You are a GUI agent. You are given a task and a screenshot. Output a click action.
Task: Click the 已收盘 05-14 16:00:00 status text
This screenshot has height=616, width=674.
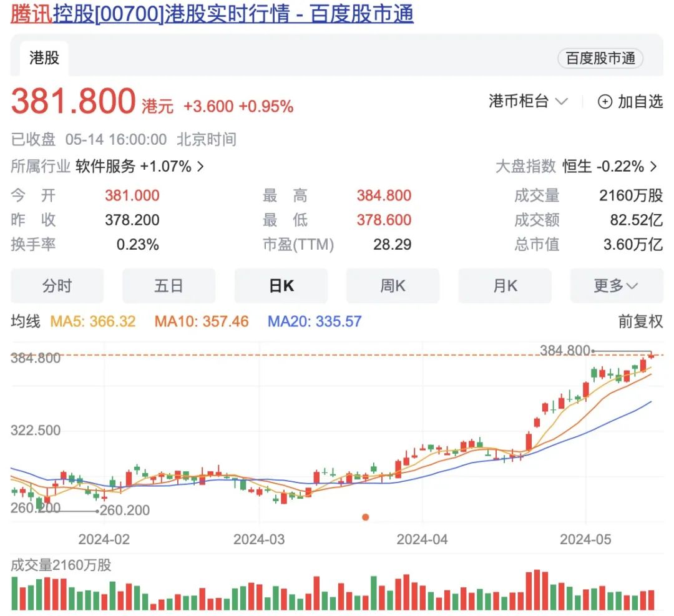[x=89, y=140]
